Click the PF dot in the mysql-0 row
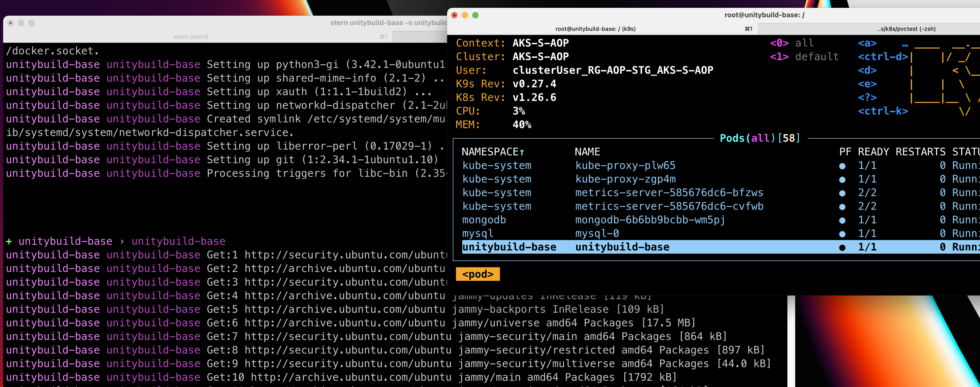This screenshot has width=980, height=387. [842, 234]
